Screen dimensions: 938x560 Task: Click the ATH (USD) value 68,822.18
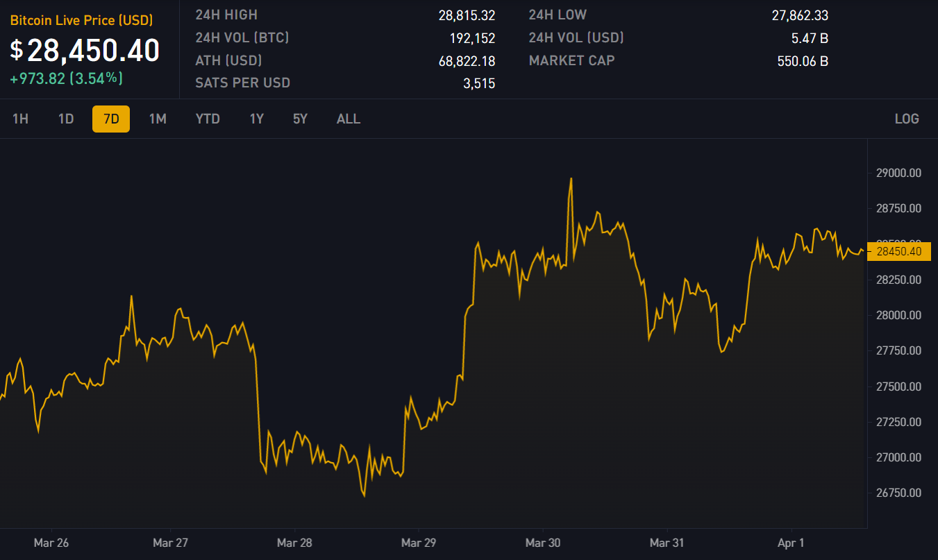pos(467,61)
